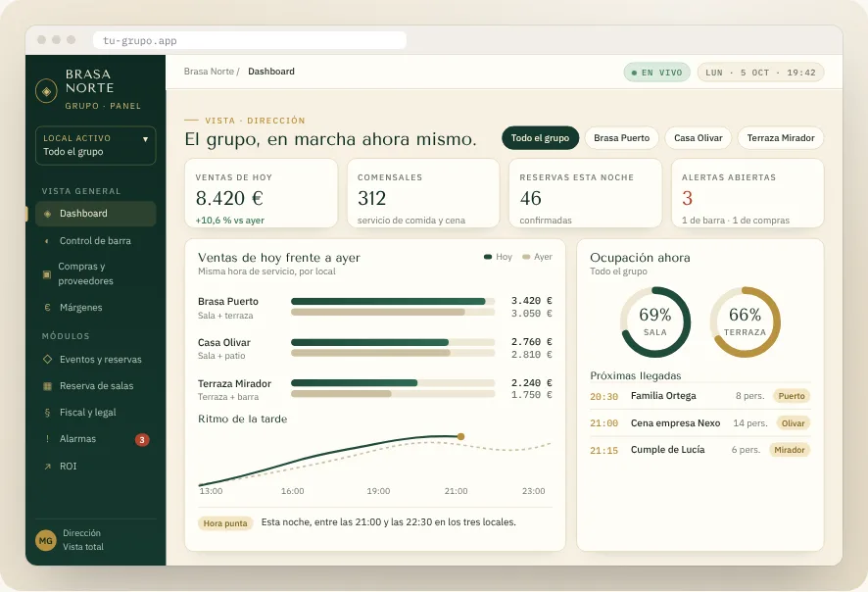Open the Ventas de hoy card
The height and width of the screenshot is (592, 868).
coord(262,193)
